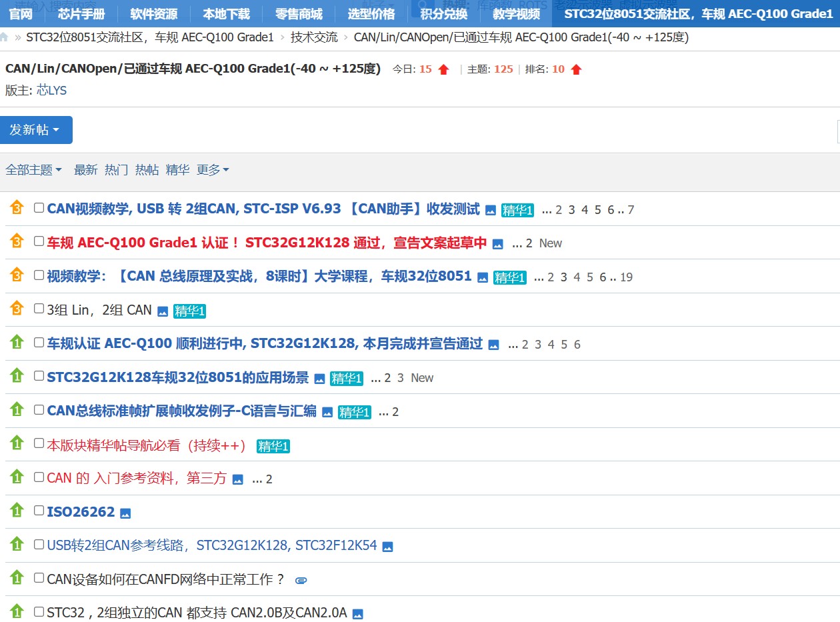Click orange pin icon beside CAN视频教学 thread
This screenshot has height=622, width=840.
17,207
